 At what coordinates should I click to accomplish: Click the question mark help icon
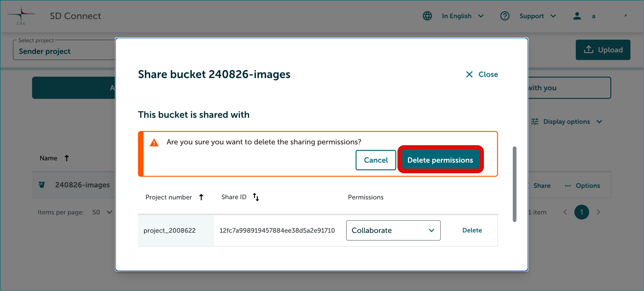[x=505, y=16]
